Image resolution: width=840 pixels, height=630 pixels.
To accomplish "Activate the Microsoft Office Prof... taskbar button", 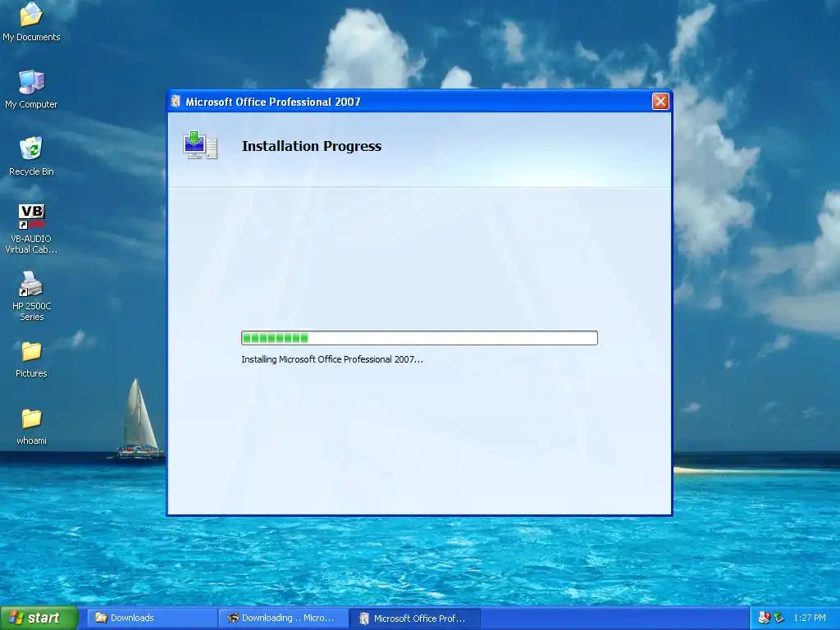I will [x=415, y=618].
